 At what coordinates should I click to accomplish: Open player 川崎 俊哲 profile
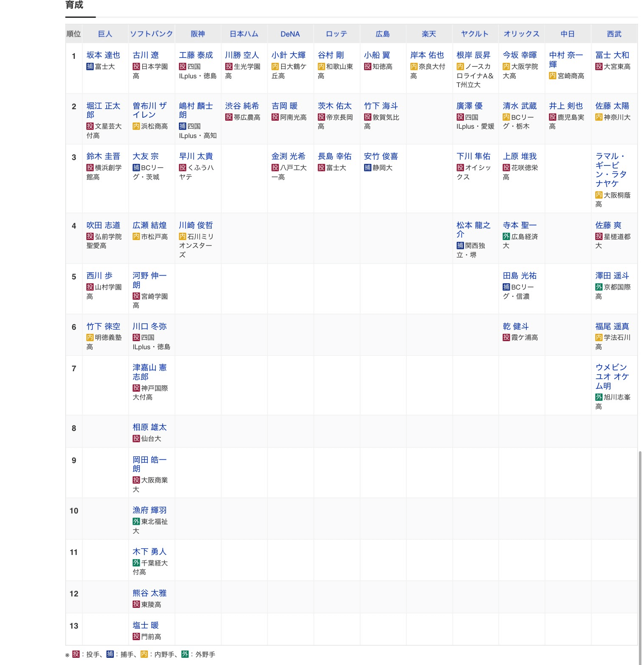[x=196, y=225]
